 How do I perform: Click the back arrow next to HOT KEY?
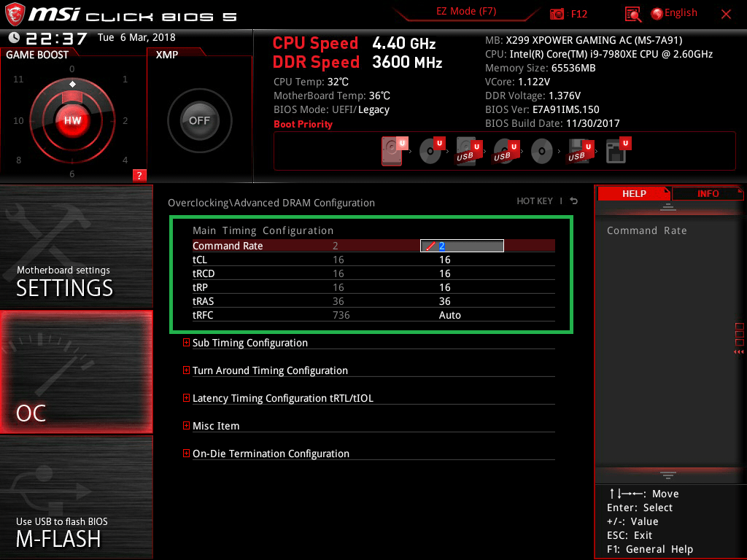click(x=573, y=201)
